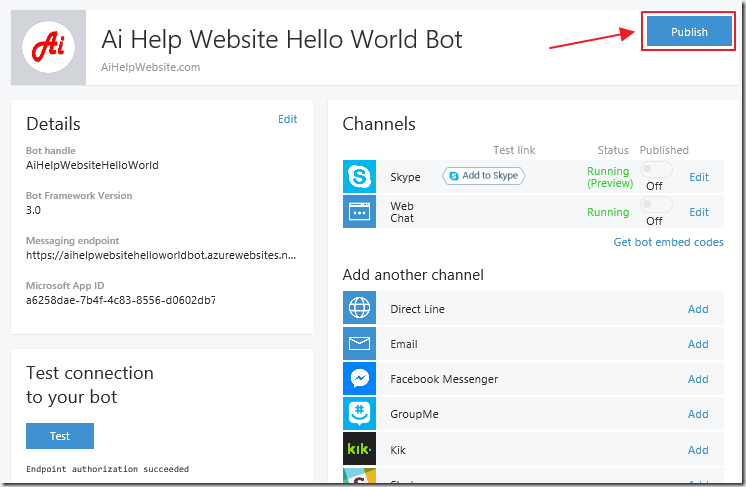Click the Add another channel heading
746x487 pixels.
point(413,275)
